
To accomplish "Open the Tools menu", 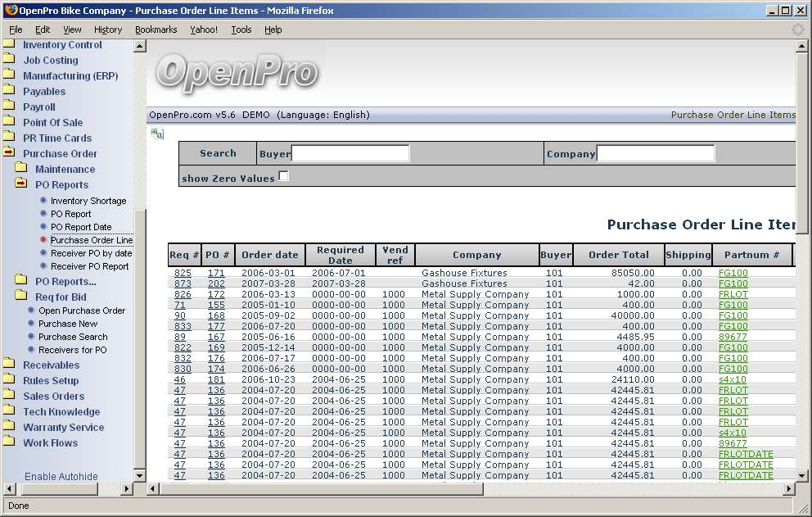I will click(x=241, y=29).
